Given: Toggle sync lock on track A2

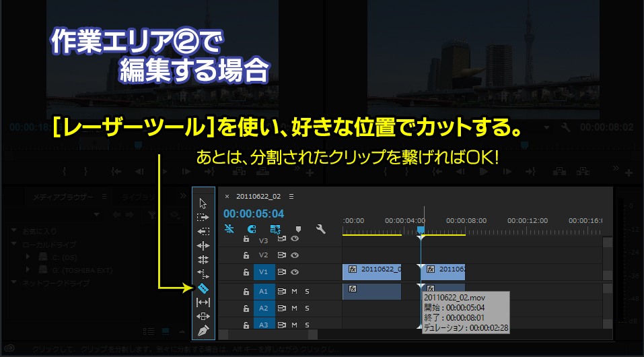Looking at the screenshot, I should [x=282, y=308].
